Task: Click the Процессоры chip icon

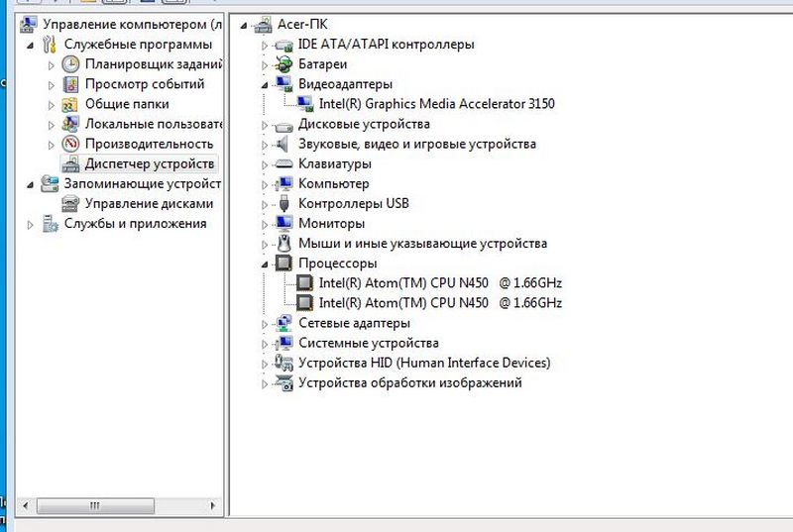Action: (x=283, y=264)
